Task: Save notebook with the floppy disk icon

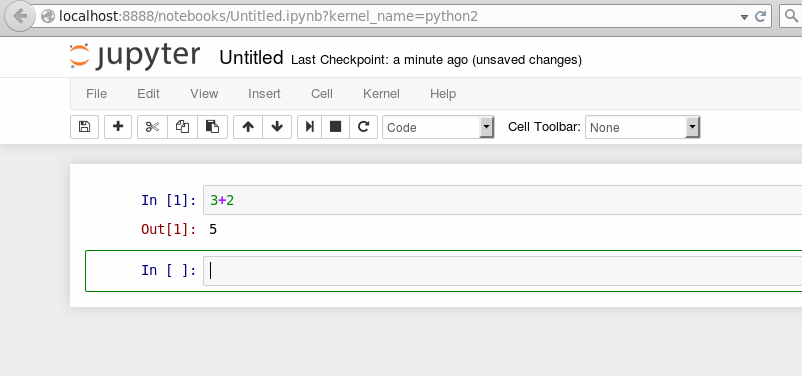Action: 84,127
